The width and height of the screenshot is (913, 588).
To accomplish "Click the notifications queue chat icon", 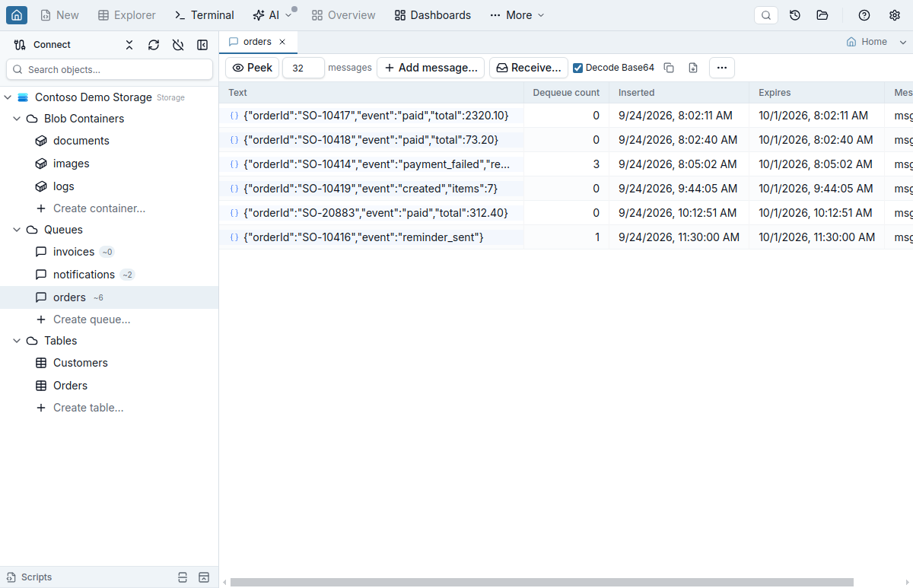I will (x=41, y=275).
